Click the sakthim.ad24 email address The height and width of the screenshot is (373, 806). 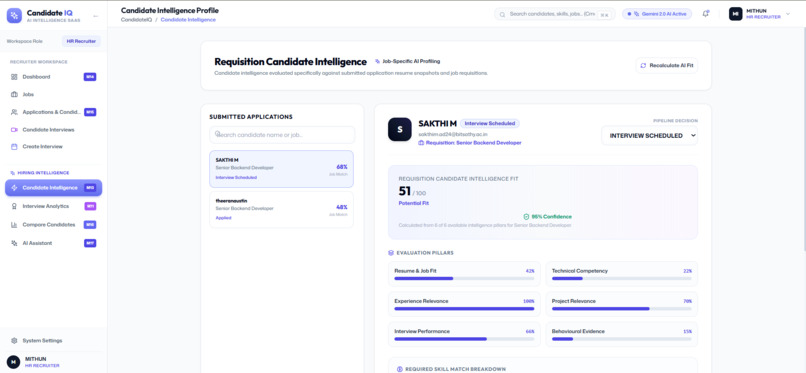[453, 134]
